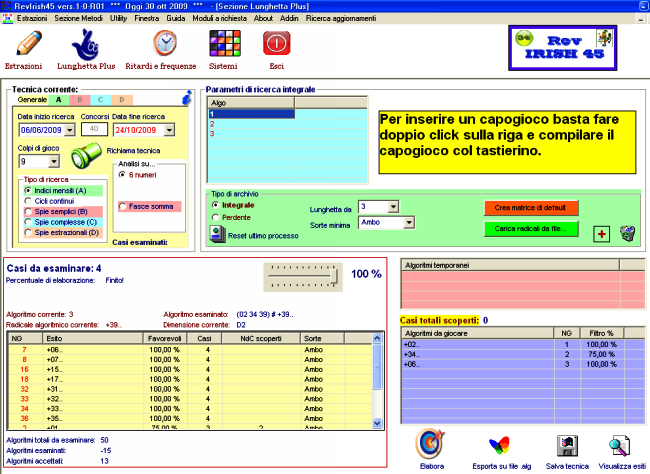Click the application icon in the menu bar
Screen dimensions: 650x474
pyautogui.click(x=7, y=19)
